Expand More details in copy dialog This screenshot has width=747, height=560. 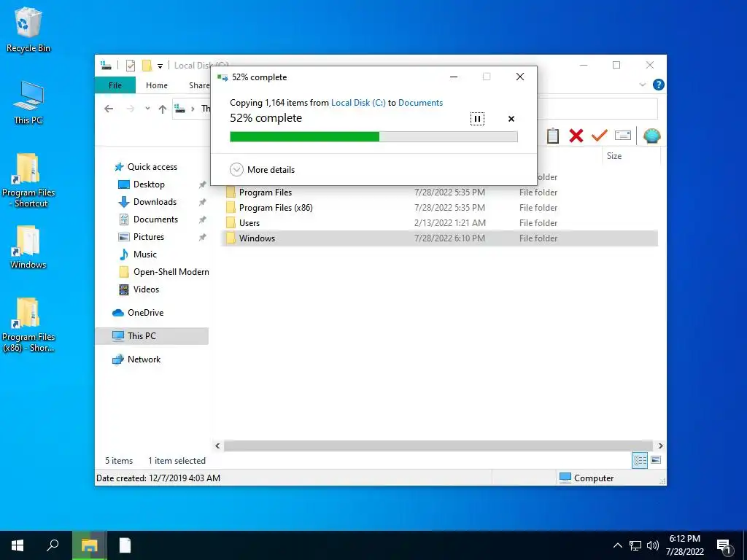click(x=262, y=169)
